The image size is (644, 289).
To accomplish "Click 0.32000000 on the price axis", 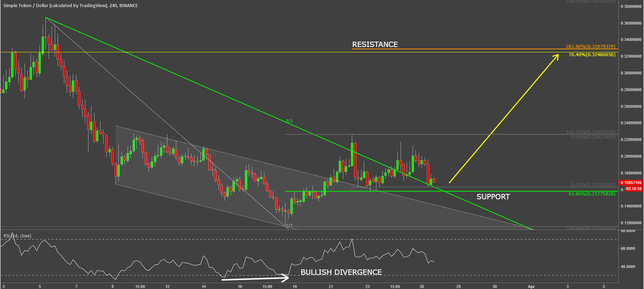I will tap(631, 56).
